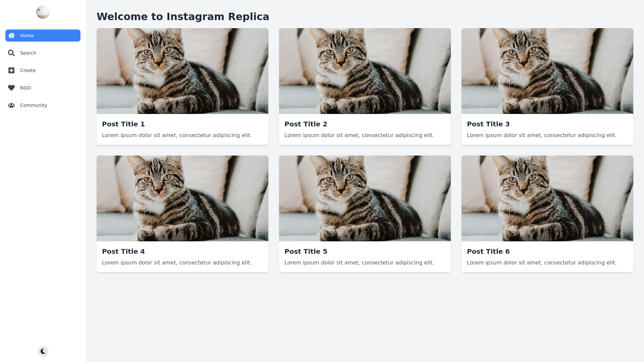Open the Post Title 3 cat image
644x362 pixels.
coord(547,71)
